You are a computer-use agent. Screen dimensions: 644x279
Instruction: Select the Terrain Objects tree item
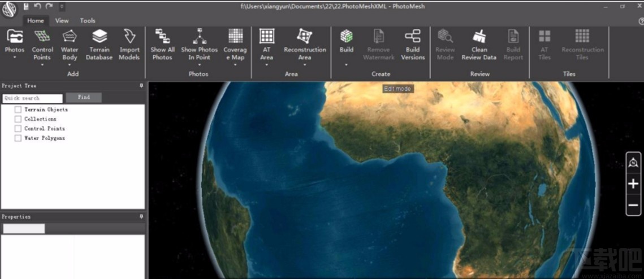tap(46, 110)
